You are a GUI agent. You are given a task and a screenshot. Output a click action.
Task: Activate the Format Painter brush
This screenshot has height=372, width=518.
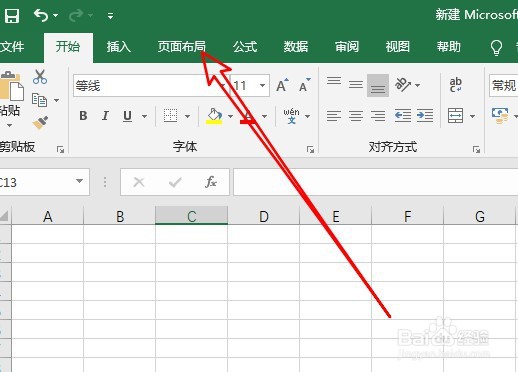coord(40,123)
